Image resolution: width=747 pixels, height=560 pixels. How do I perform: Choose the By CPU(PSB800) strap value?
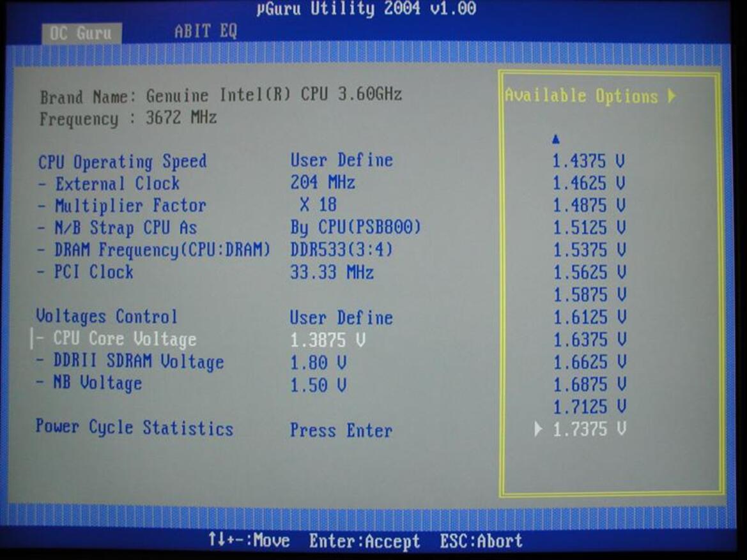(x=355, y=227)
